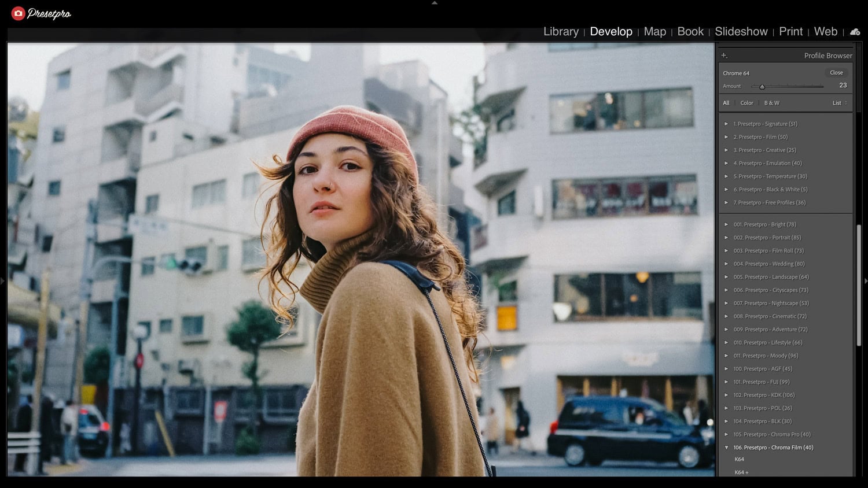Expand the 1. Presetpro - Signature group
Screen dimensions: 868x488
[726, 124]
